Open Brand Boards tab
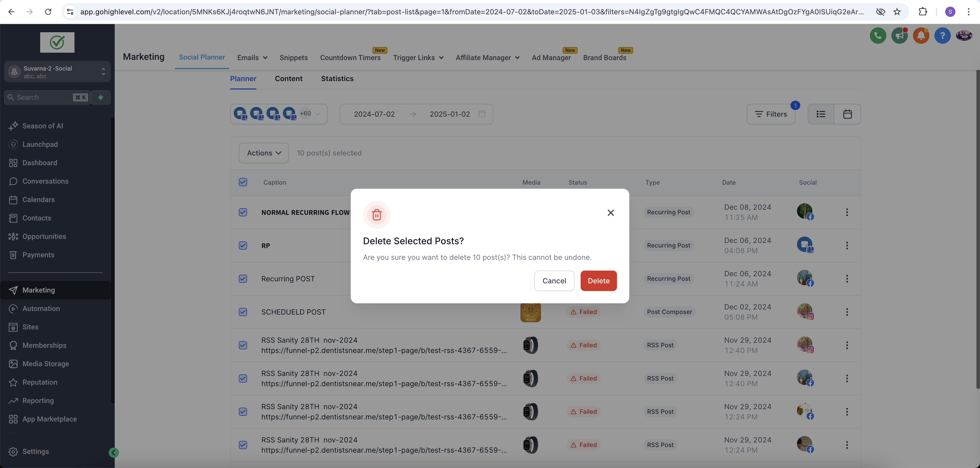This screenshot has height=468, width=980. pos(604,58)
